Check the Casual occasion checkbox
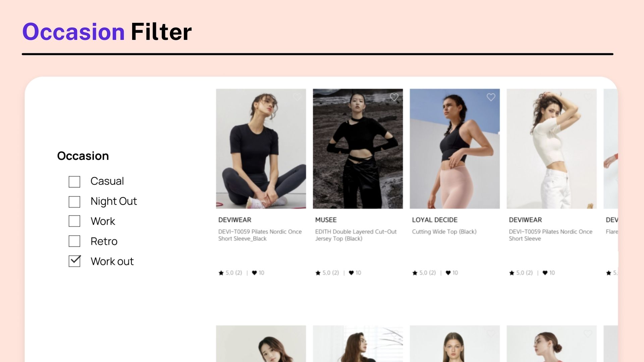 [74, 182]
